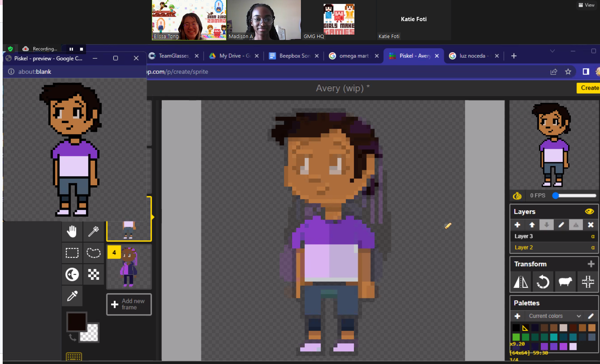Select Layer 3 in the Layers list
The image size is (600, 364).
(554, 236)
